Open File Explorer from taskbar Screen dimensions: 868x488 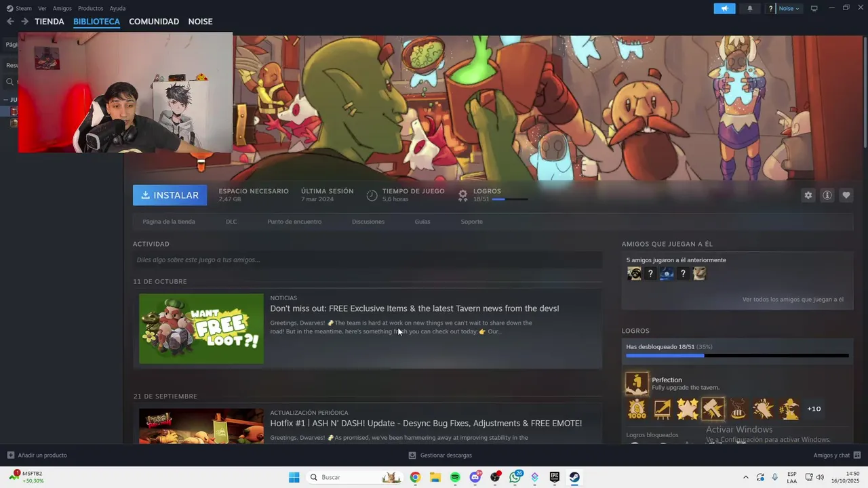pos(435,477)
